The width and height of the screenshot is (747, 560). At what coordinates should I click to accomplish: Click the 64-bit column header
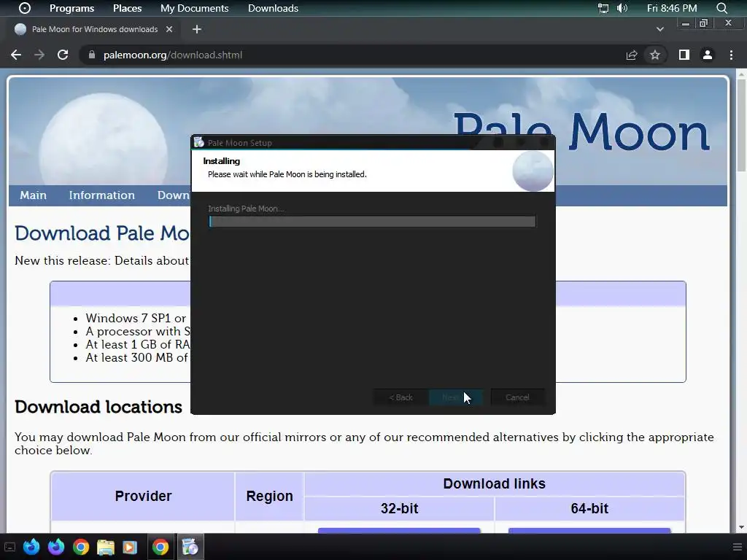point(589,508)
